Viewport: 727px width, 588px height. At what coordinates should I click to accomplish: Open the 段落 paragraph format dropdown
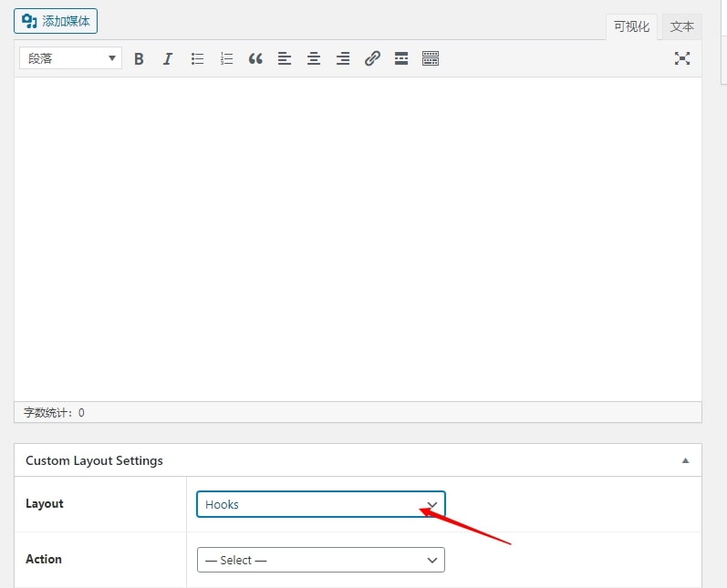70,58
